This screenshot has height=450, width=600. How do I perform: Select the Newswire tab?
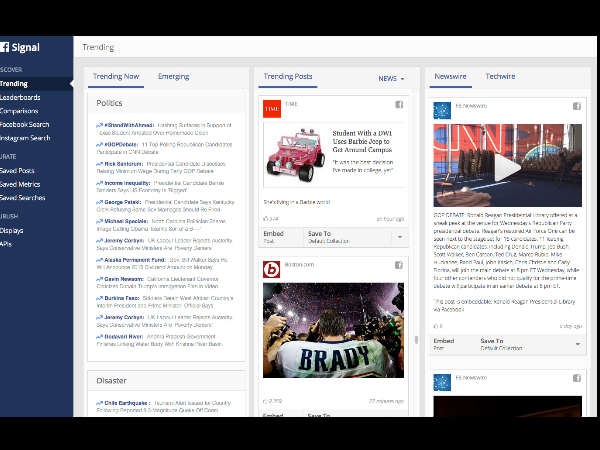[x=450, y=77]
